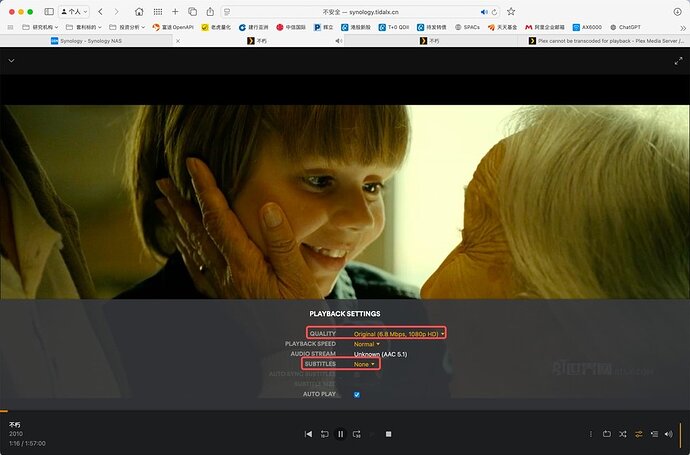Show more bookmarks with double chevron

683,28
